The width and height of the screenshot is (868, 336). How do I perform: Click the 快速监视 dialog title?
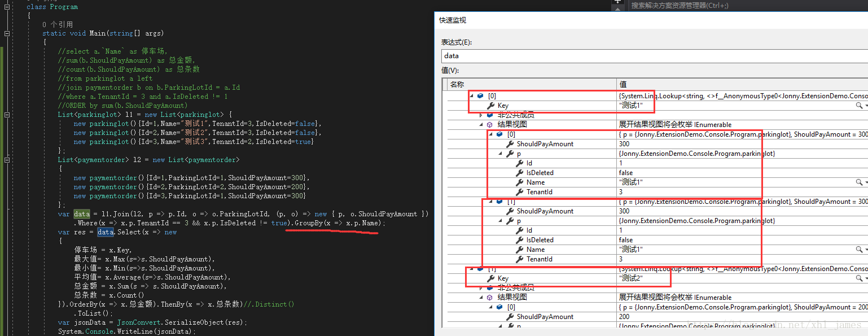[453, 20]
